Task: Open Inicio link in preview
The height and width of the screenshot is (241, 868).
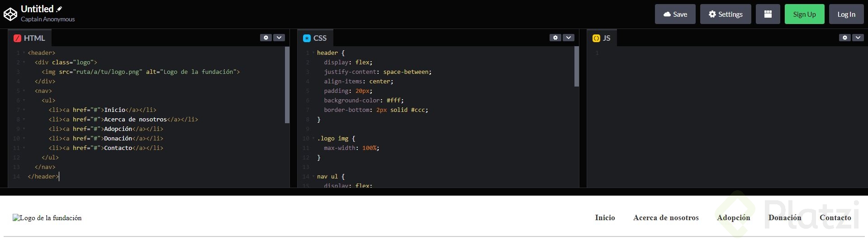Action: pos(605,217)
